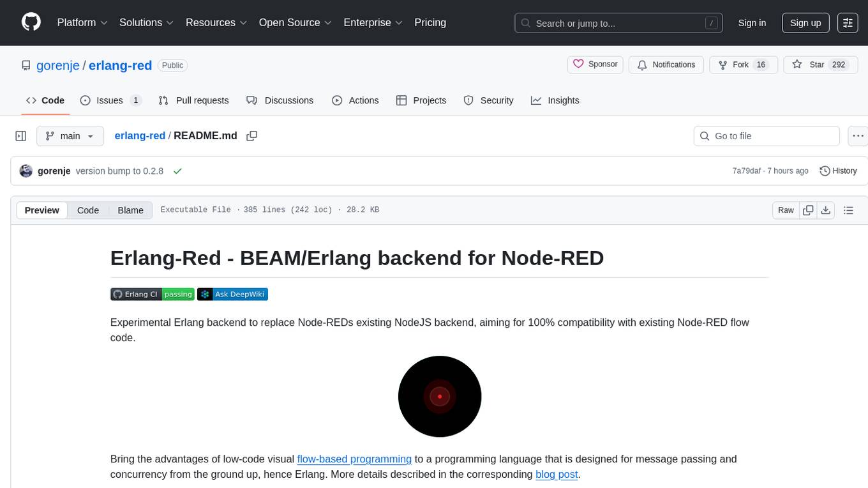
Task: Open the flow-based programming link
Action: tap(354, 459)
